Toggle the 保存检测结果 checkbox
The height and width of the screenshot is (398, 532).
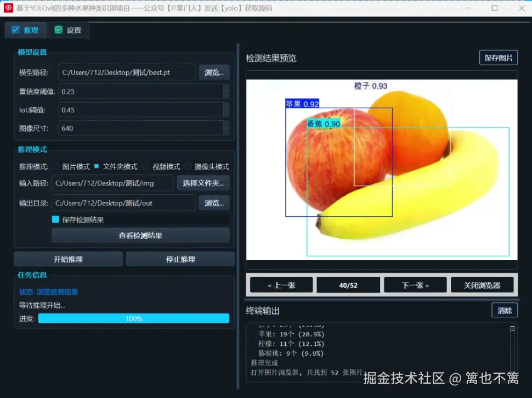(x=55, y=220)
